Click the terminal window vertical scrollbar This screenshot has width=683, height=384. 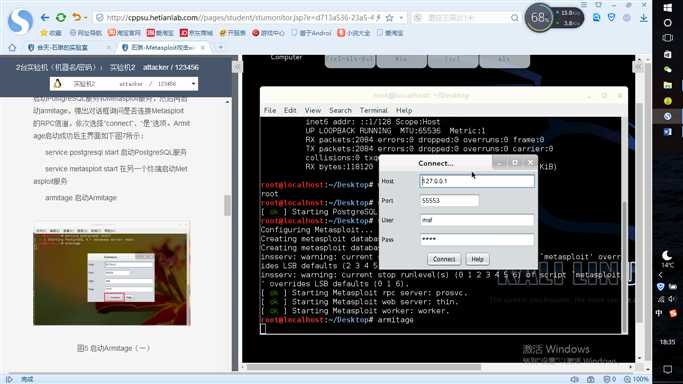pos(624,268)
